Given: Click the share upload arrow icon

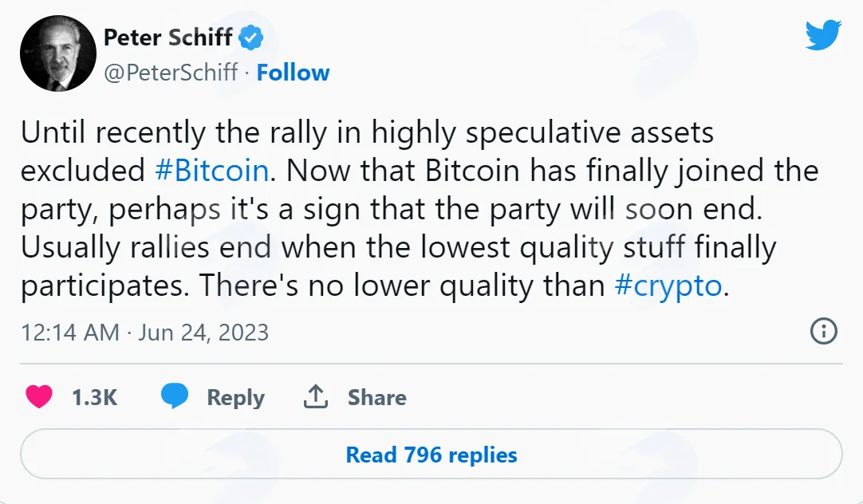Looking at the screenshot, I should (x=316, y=396).
